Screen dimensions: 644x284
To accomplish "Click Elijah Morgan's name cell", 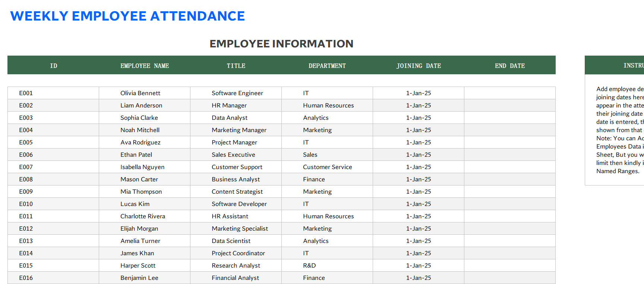I will (145, 228).
